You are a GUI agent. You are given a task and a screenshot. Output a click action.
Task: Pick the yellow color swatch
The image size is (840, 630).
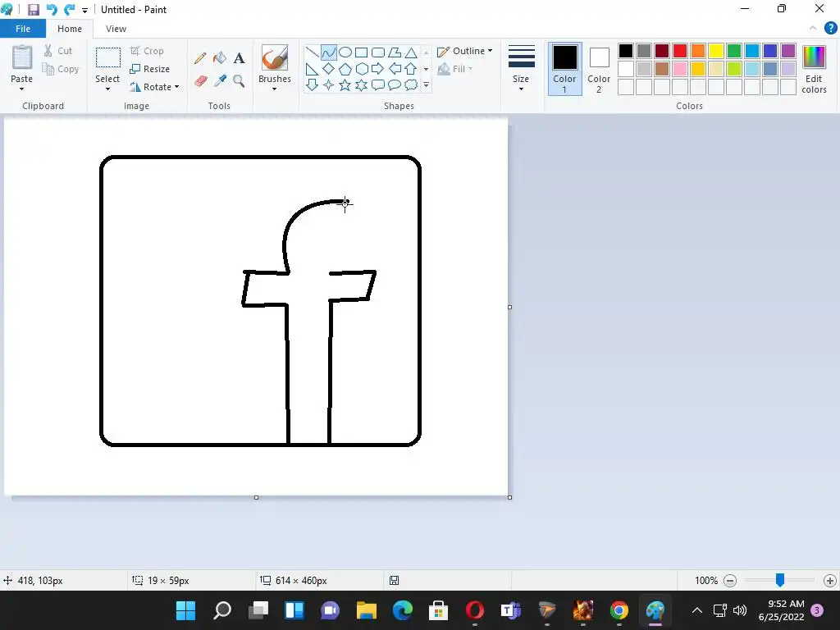(x=715, y=51)
